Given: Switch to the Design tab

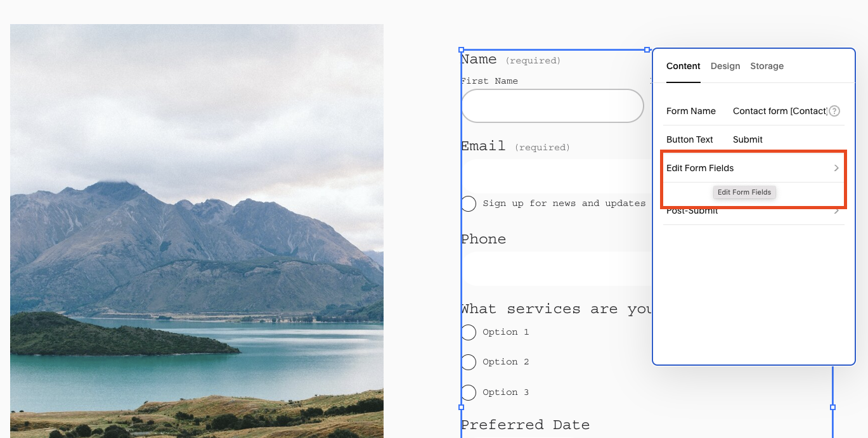Looking at the screenshot, I should 725,66.
